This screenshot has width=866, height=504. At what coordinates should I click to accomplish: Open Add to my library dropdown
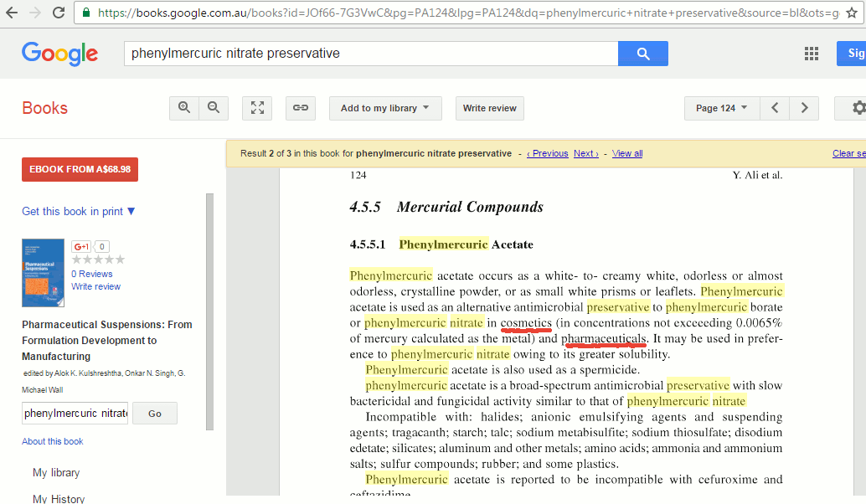point(385,108)
